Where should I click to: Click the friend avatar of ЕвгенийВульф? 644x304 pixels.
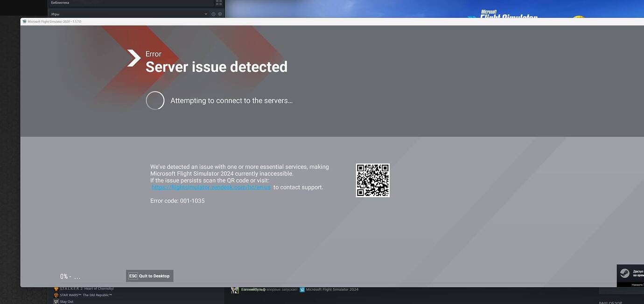pos(235,290)
